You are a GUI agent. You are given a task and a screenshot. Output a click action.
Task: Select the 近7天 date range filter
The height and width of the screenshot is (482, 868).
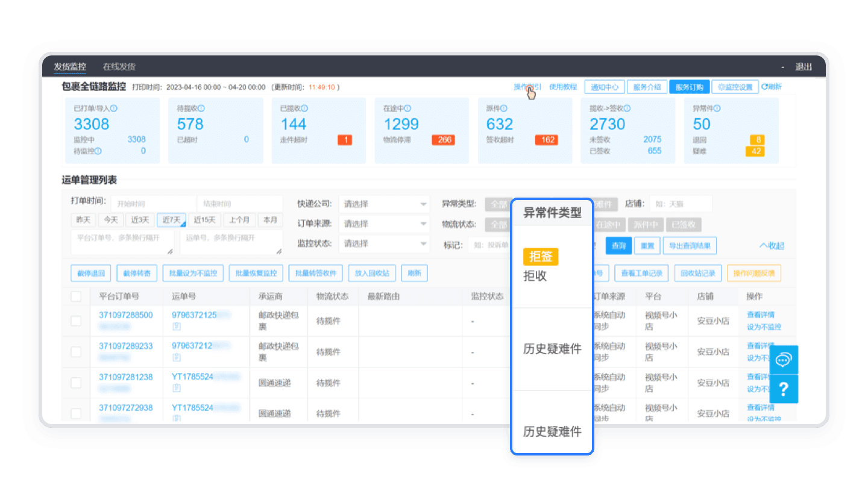pos(171,220)
